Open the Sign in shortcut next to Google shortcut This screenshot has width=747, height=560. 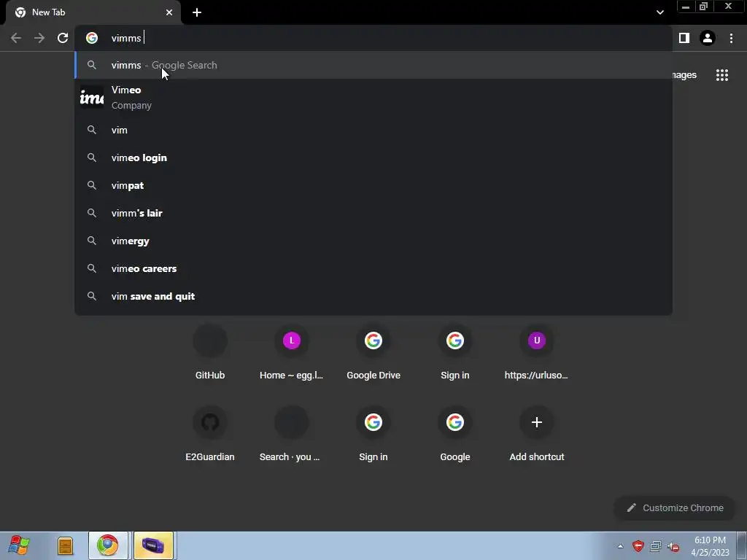(x=373, y=434)
